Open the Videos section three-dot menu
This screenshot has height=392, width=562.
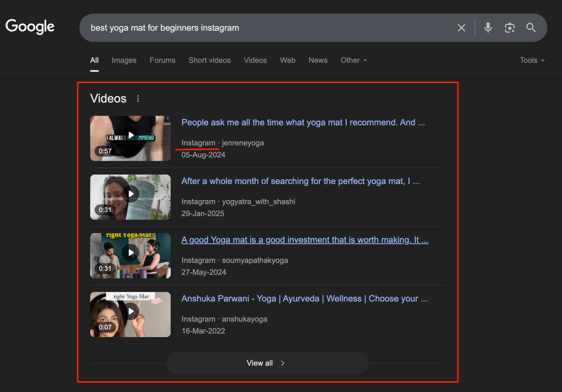coord(138,99)
